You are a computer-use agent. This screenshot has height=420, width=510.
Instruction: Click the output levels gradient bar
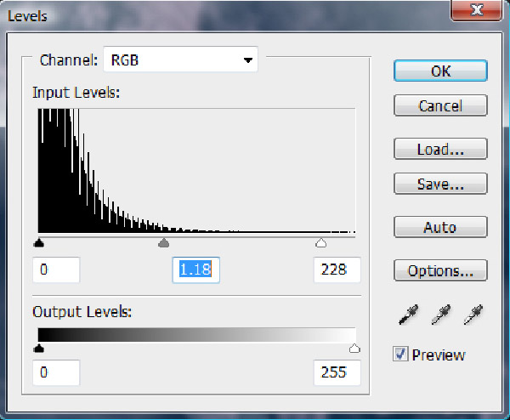197,335
